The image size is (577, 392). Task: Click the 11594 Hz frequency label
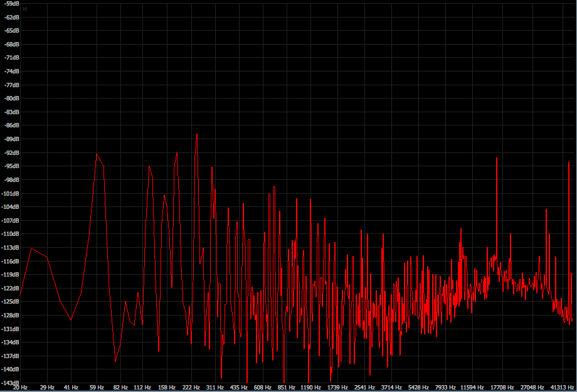[x=472, y=387]
